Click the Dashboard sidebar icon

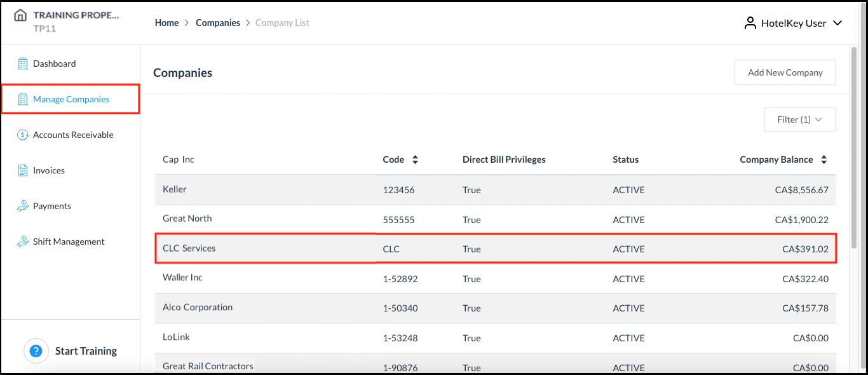[x=23, y=64]
